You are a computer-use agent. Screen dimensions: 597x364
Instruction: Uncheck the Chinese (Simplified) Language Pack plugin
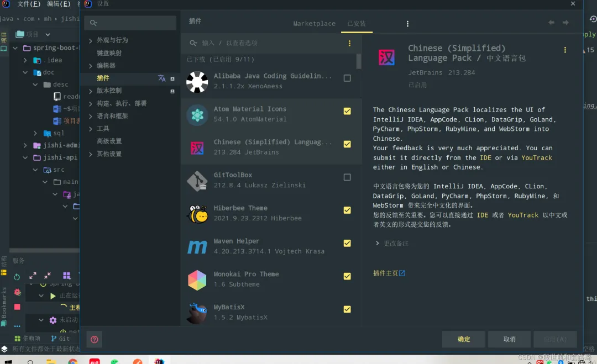coord(347,144)
